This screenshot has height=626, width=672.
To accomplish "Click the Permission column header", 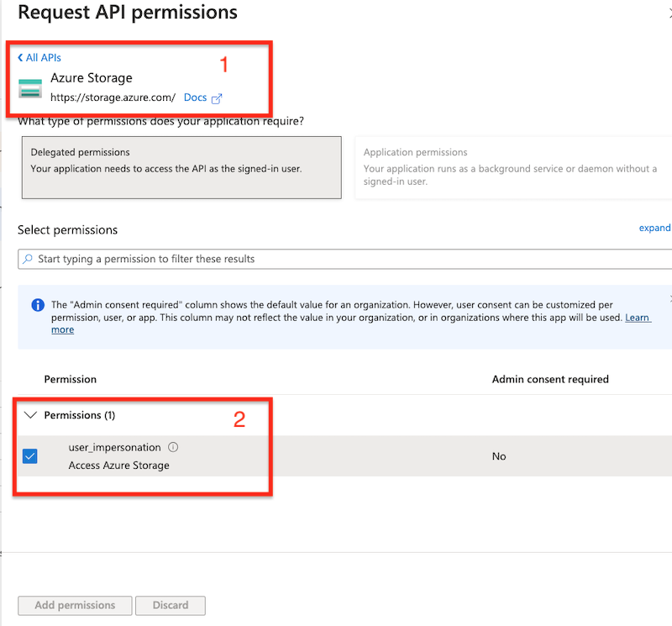I will click(71, 380).
